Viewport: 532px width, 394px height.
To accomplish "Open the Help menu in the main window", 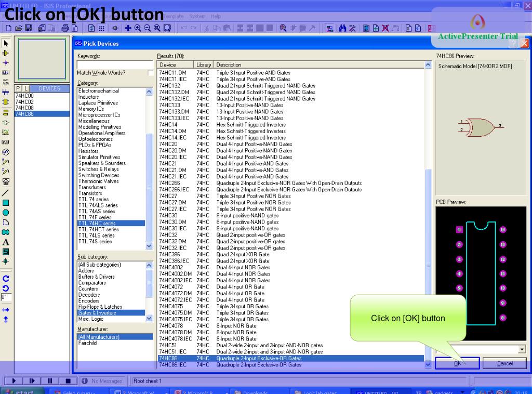I will pyautogui.click(x=216, y=16).
